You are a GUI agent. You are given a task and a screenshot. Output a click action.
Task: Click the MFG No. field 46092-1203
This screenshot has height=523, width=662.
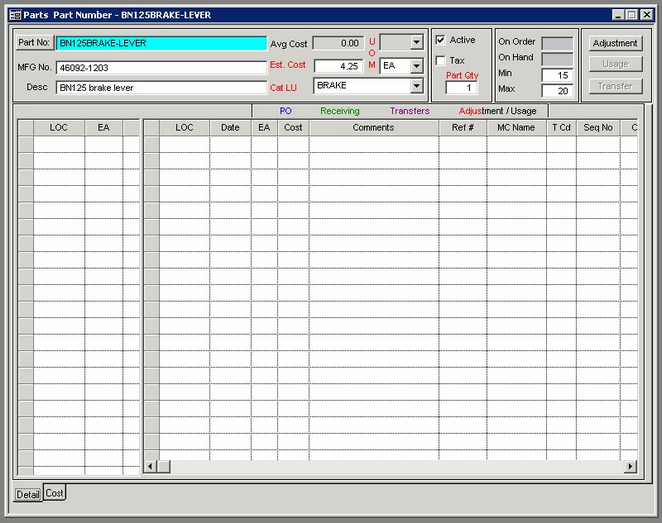pos(160,66)
